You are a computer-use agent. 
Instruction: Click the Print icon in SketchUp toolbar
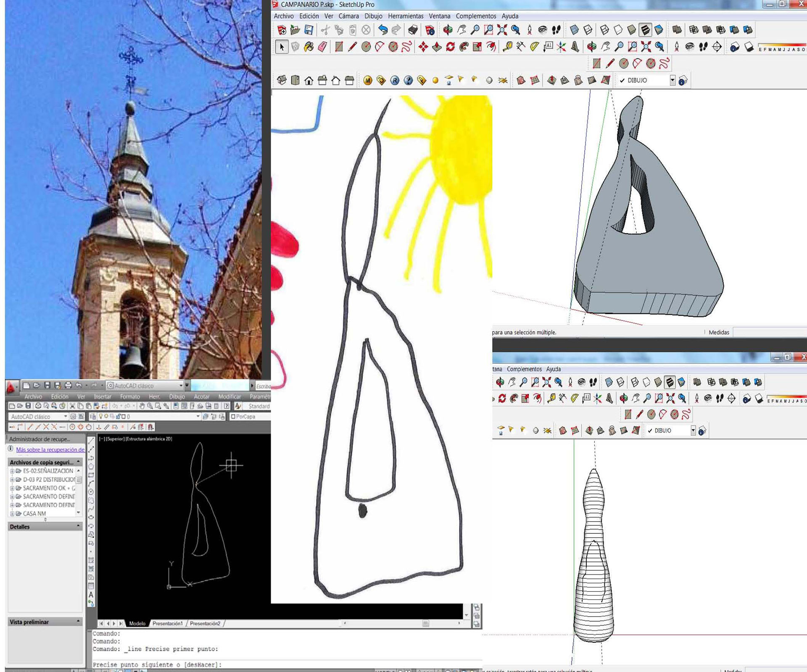click(413, 30)
